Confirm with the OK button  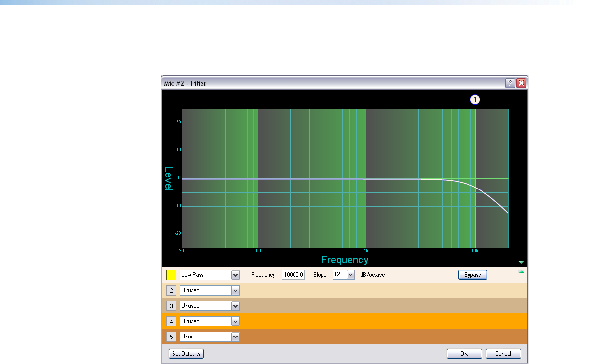464,353
